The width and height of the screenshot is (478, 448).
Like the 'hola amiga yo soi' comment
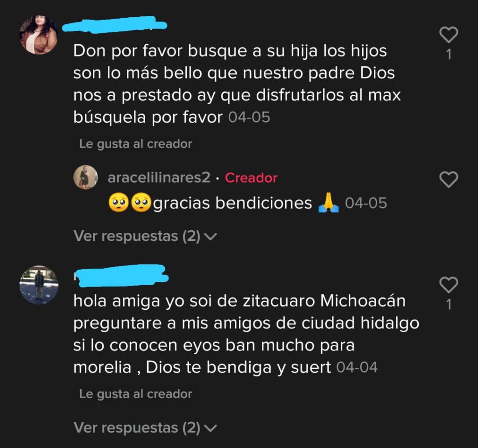(x=449, y=285)
